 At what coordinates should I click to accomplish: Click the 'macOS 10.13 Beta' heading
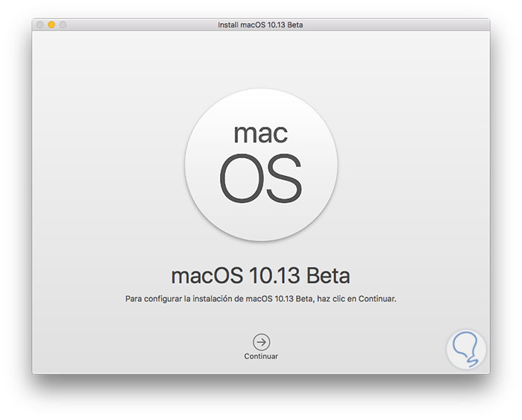coord(261,275)
